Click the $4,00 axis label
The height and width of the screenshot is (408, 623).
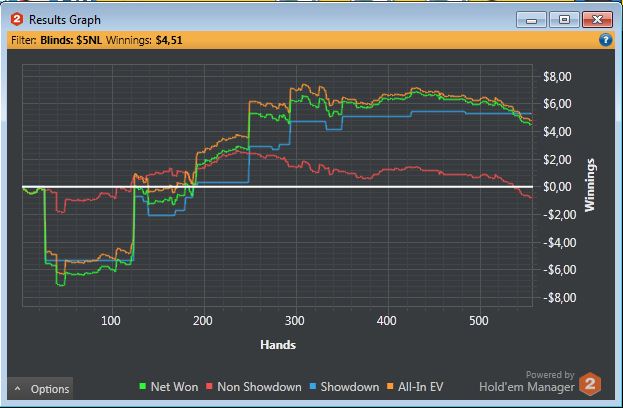click(557, 131)
